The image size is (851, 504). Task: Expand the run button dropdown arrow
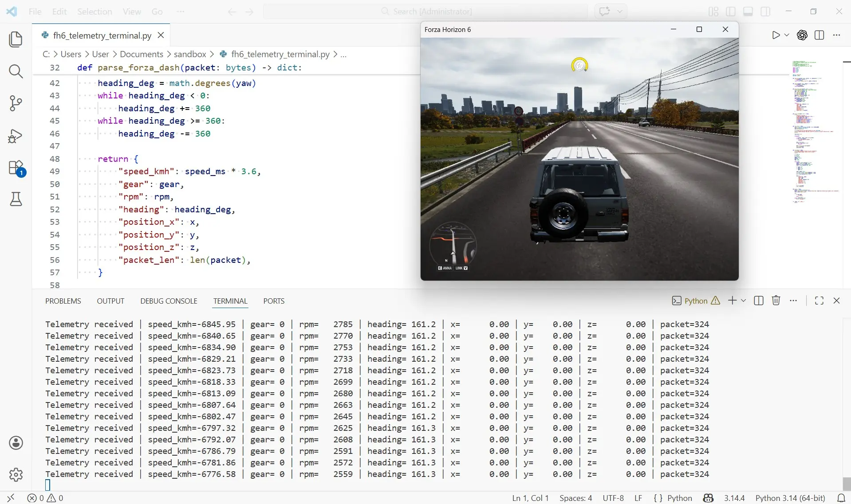[787, 35]
